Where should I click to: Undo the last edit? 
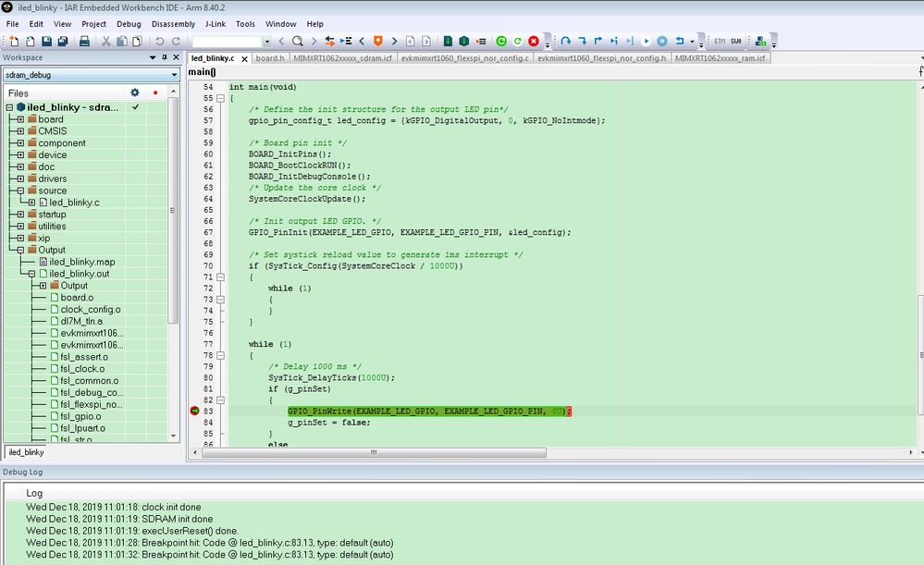(160, 42)
